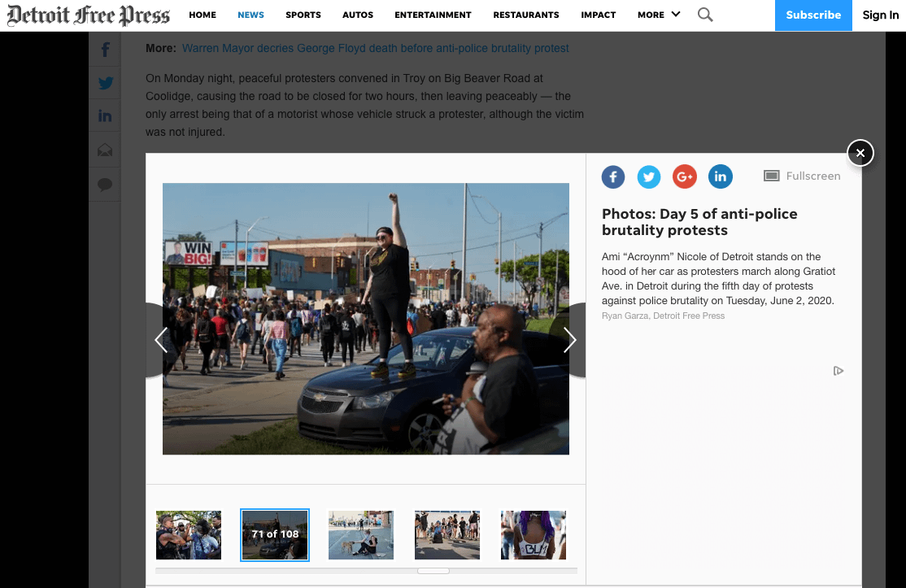906x588 pixels.
Task: Select the purple-haired person thumbnail
Action: coord(534,534)
